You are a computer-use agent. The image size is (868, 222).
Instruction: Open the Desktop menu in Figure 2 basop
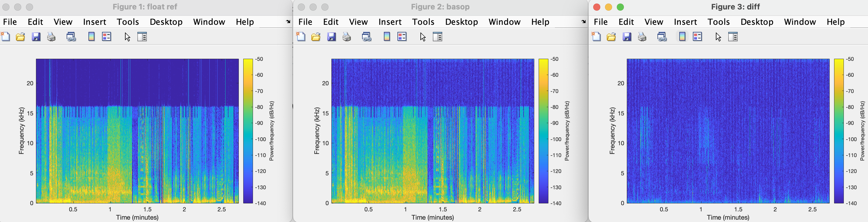pyautogui.click(x=461, y=22)
